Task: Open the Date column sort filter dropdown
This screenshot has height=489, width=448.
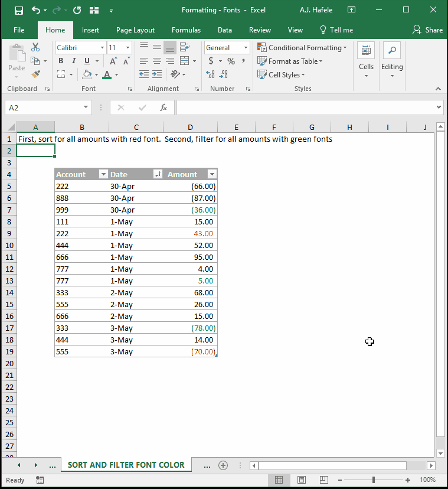Action: 158,174
